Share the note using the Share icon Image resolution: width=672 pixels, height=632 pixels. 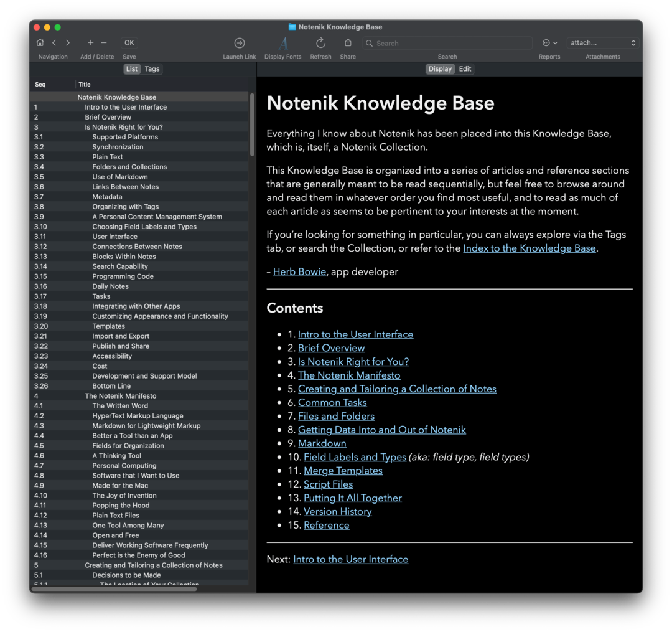pos(347,44)
